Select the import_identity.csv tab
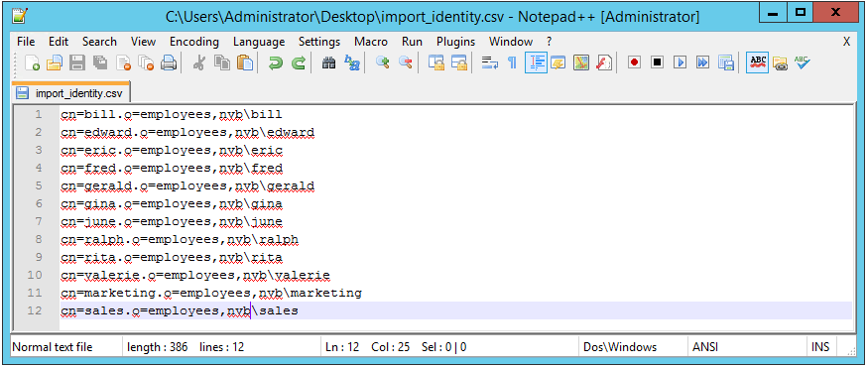Screen dimensions: 868x368 tap(70, 92)
